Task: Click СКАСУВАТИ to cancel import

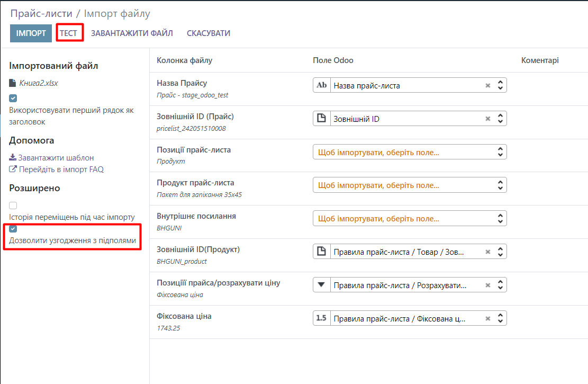Action: (x=208, y=33)
